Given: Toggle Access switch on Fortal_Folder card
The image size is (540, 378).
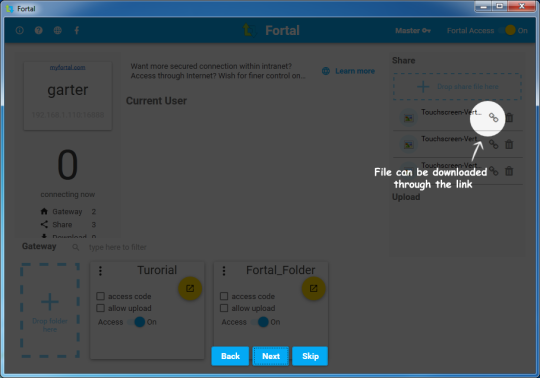Looking at the screenshot, I should [x=260, y=322].
